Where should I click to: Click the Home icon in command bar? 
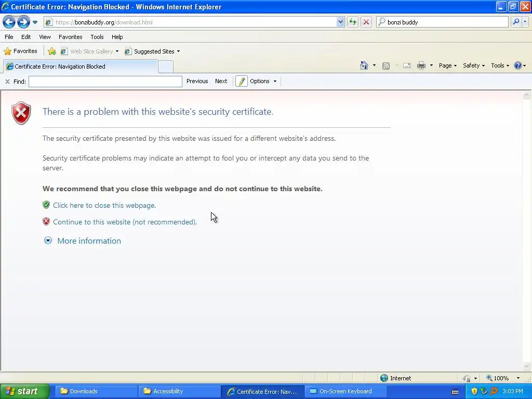pos(364,65)
